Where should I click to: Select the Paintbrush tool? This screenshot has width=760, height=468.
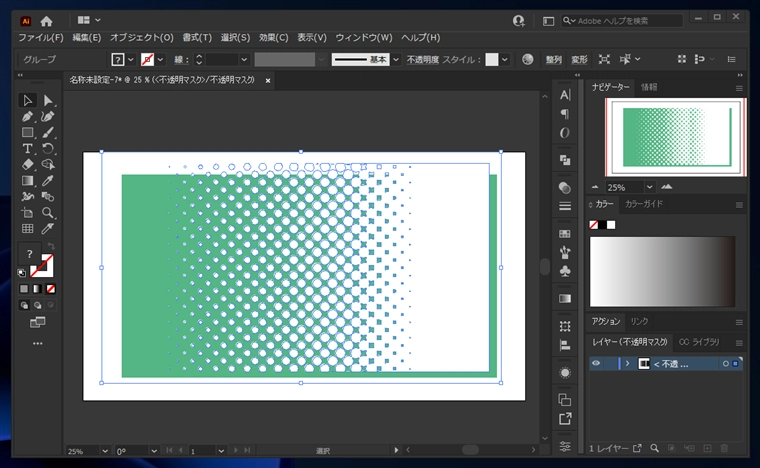48,132
